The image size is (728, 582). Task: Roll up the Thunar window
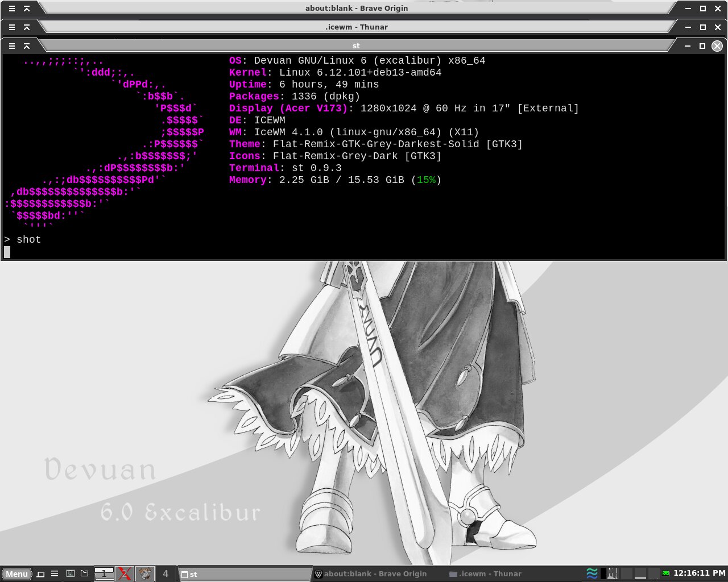point(27,27)
